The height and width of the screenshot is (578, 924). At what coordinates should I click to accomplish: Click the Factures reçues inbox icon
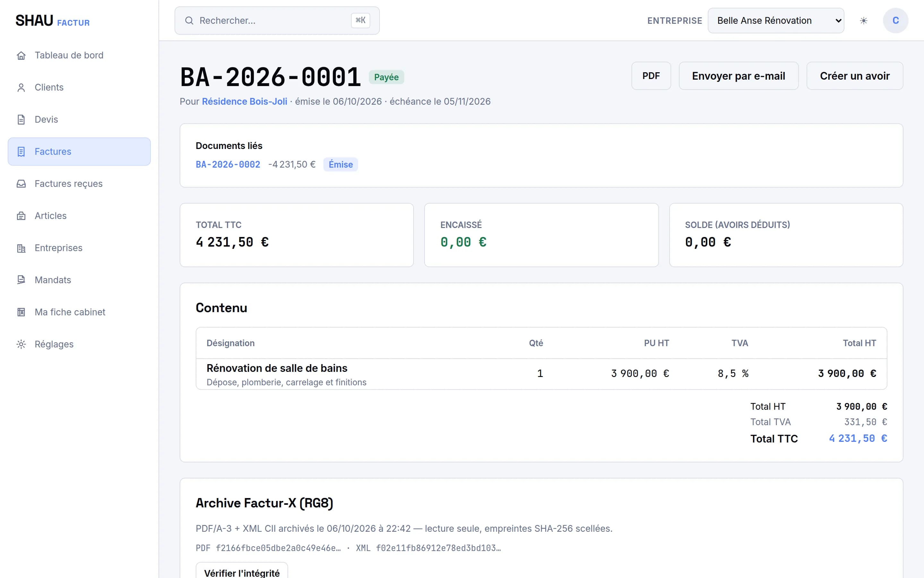pyautogui.click(x=21, y=184)
